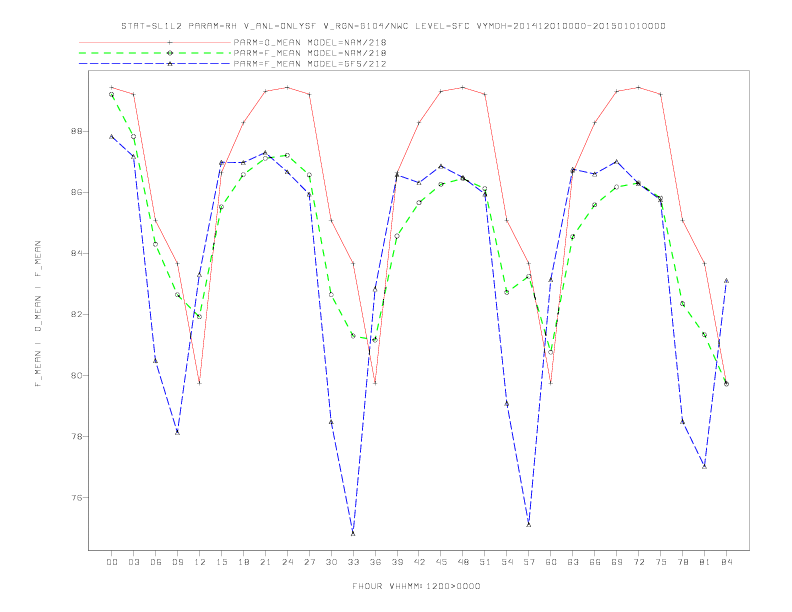Click x-axis tick label 60
This screenshot has height=612, width=792.
(551, 562)
